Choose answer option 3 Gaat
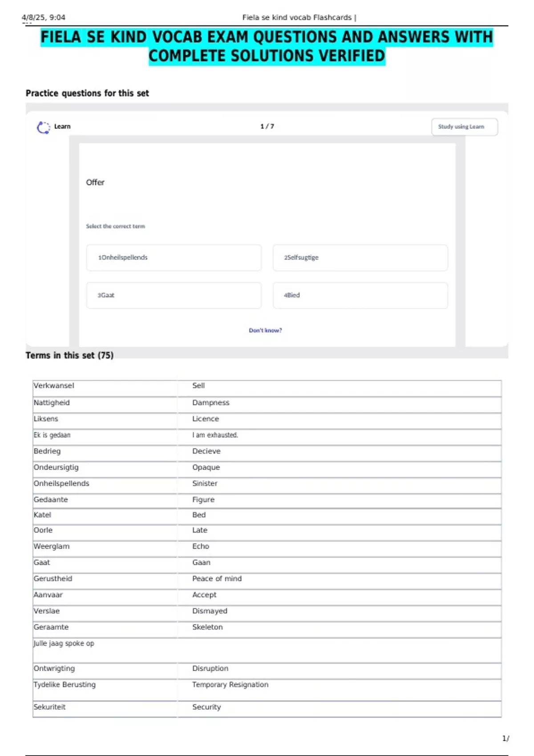This screenshot has height=756, width=534. (x=174, y=295)
